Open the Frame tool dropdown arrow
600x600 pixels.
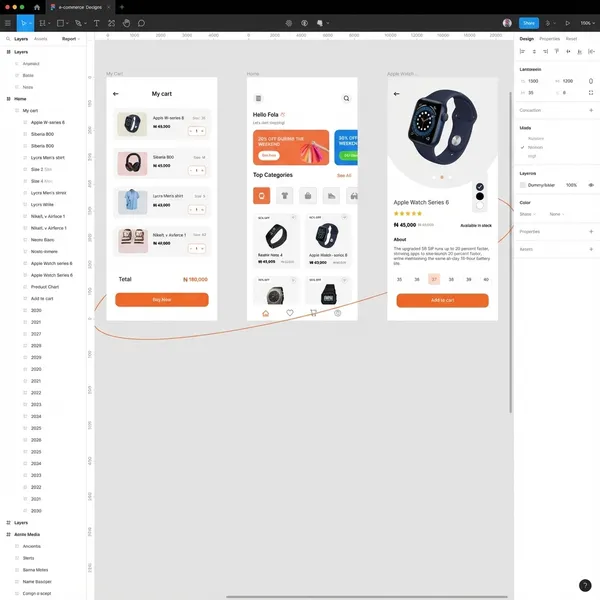(x=49, y=23)
